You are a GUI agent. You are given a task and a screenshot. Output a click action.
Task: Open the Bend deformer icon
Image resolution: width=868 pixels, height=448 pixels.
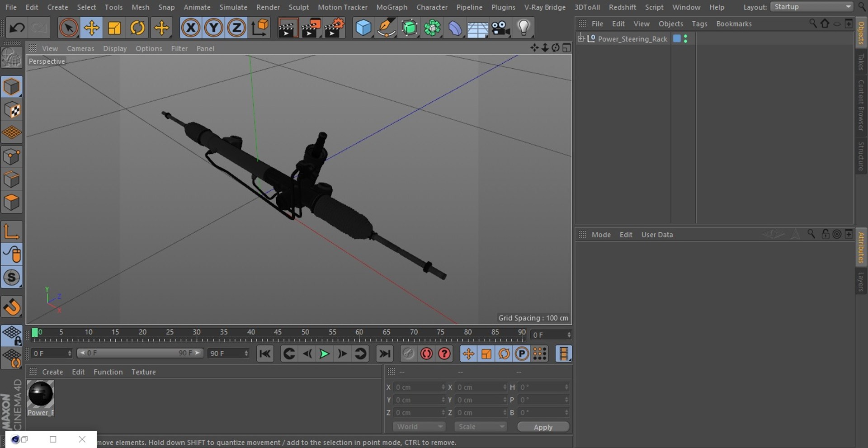(x=455, y=28)
